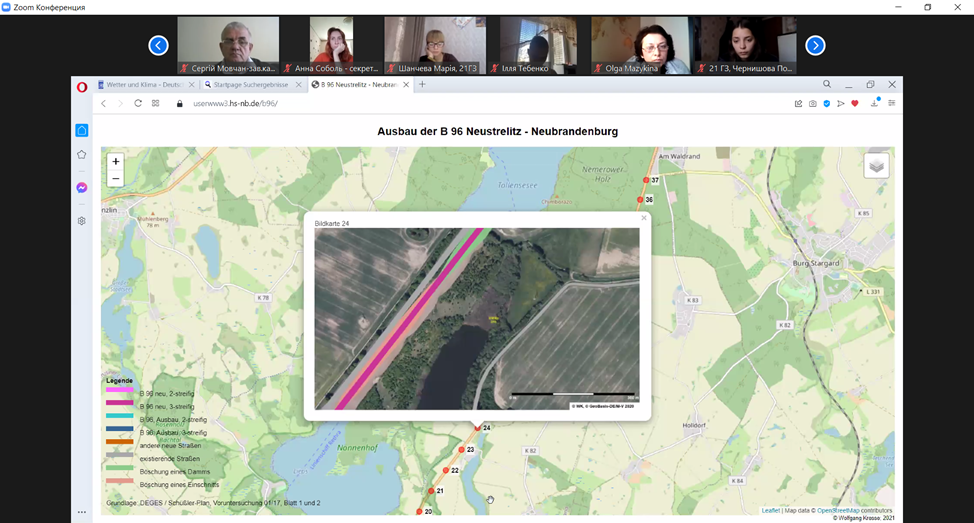Close the B 96 Neustrelitz tab

tap(406, 84)
